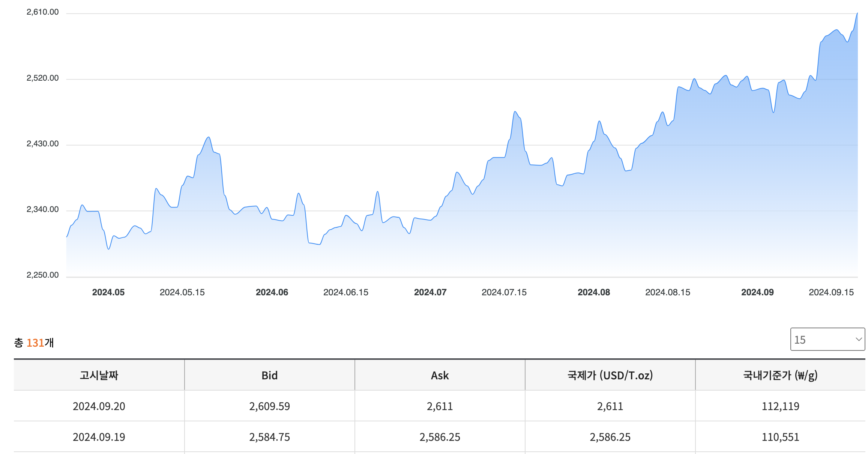Click the dropdown chevron arrow beside 15
The image size is (868, 454).
coord(858,339)
